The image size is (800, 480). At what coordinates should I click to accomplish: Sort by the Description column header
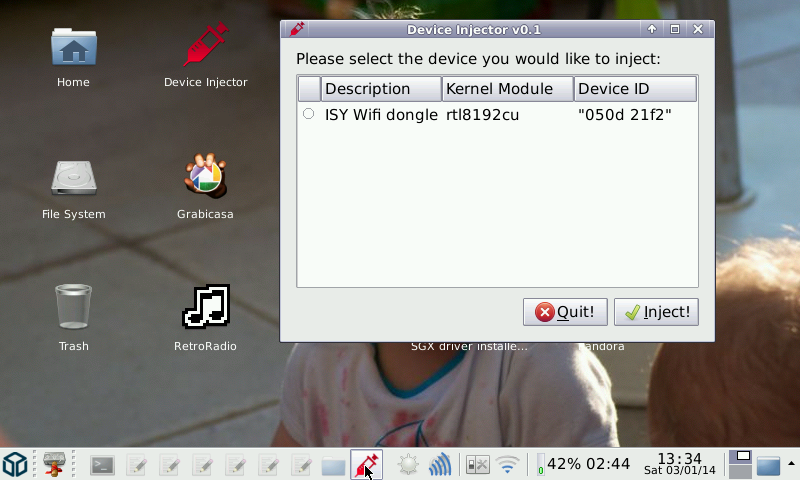pyautogui.click(x=380, y=89)
